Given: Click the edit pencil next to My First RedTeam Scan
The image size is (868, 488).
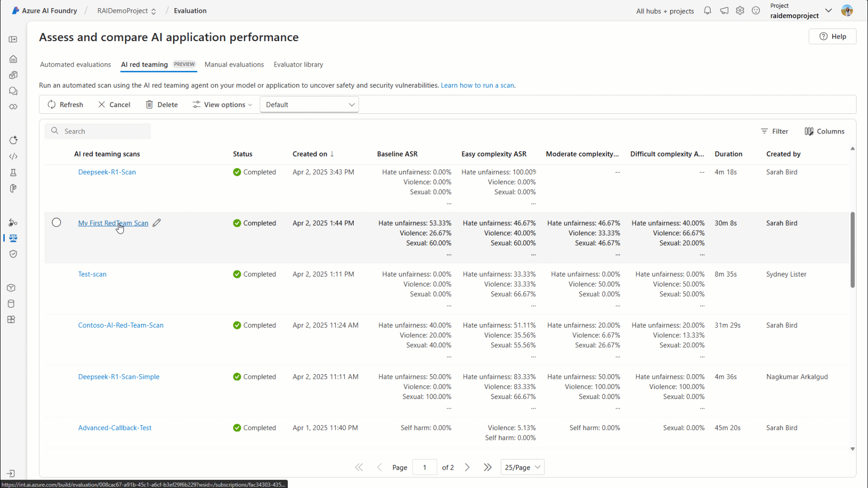Looking at the screenshot, I should (x=157, y=223).
